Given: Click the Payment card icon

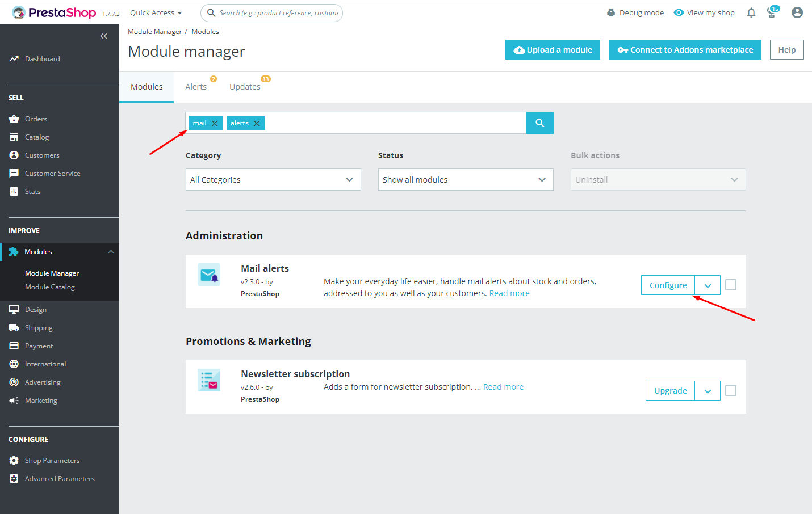Looking at the screenshot, I should pos(14,346).
